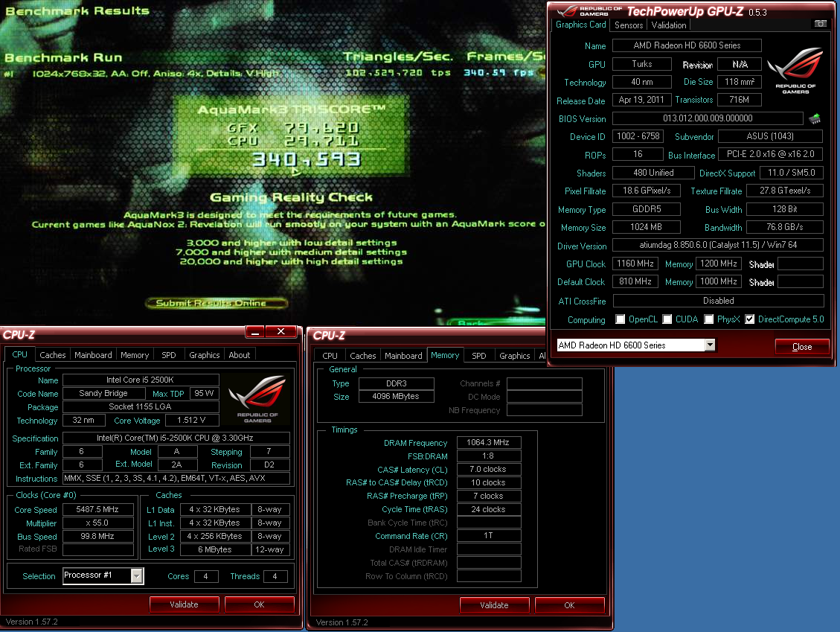The width and height of the screenshot is (840, 632).
Task: Click the Close button in GPU-Z
Action: click(802, 347)
